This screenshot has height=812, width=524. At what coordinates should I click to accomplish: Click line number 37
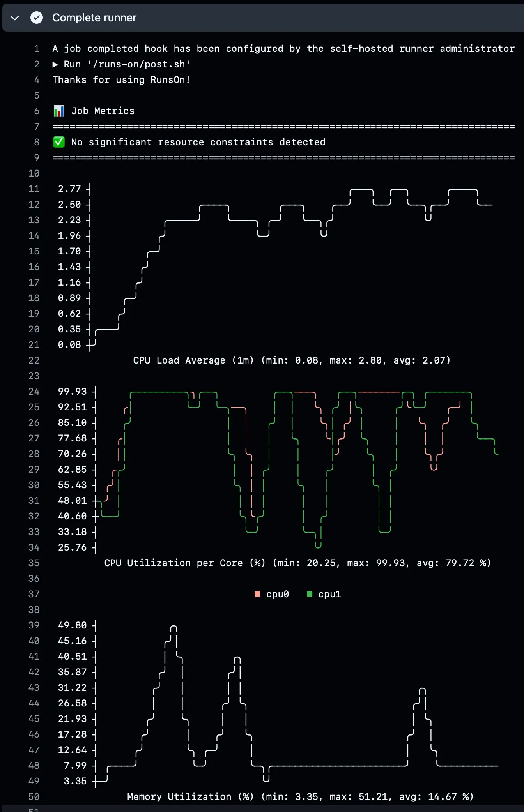[x=34, y=594]
